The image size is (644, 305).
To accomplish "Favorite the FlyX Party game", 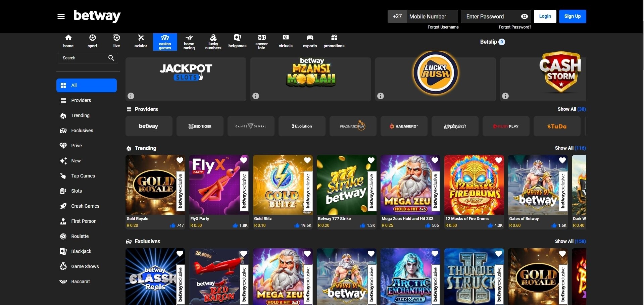I will [x=244, y=160].
